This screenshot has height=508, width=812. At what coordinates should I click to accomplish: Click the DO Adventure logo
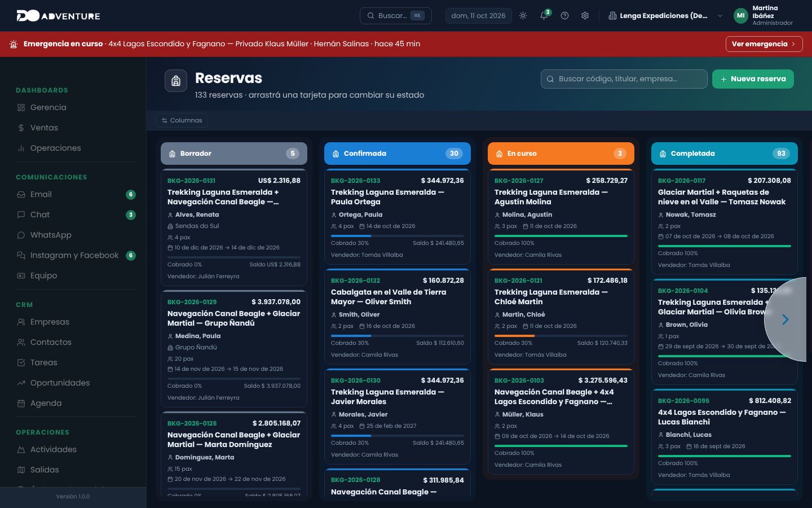click(x=59, y=16)
